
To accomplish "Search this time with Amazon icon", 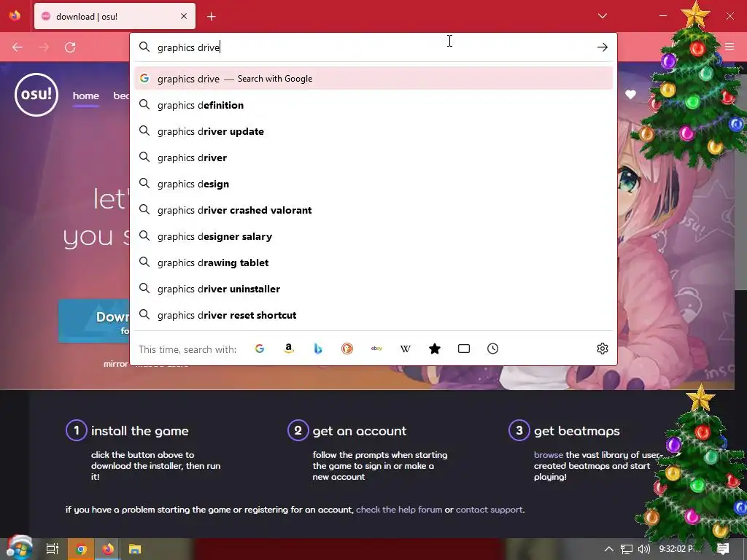I will click(289, 349).
